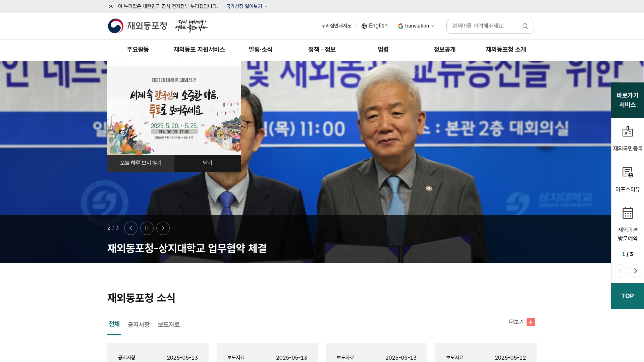Open 정보공개 menu
The height and width of the screenshot is (362, 644).
coord(444,50)
